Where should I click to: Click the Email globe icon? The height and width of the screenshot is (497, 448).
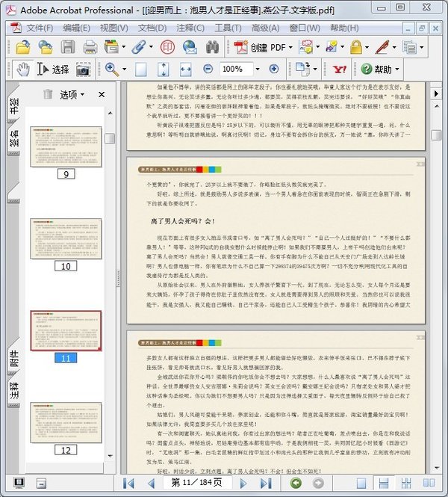pos(190,47)
